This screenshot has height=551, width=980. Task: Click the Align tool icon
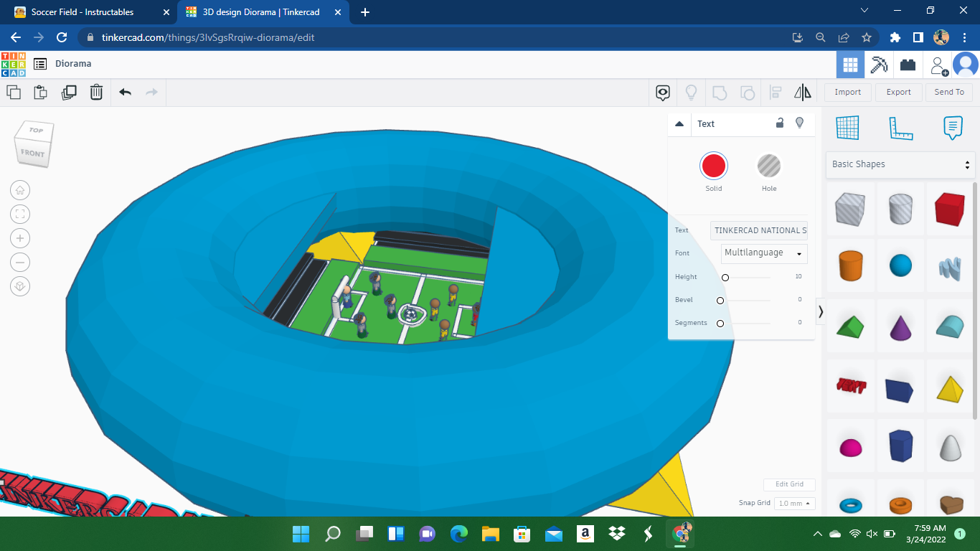[776, 92]
